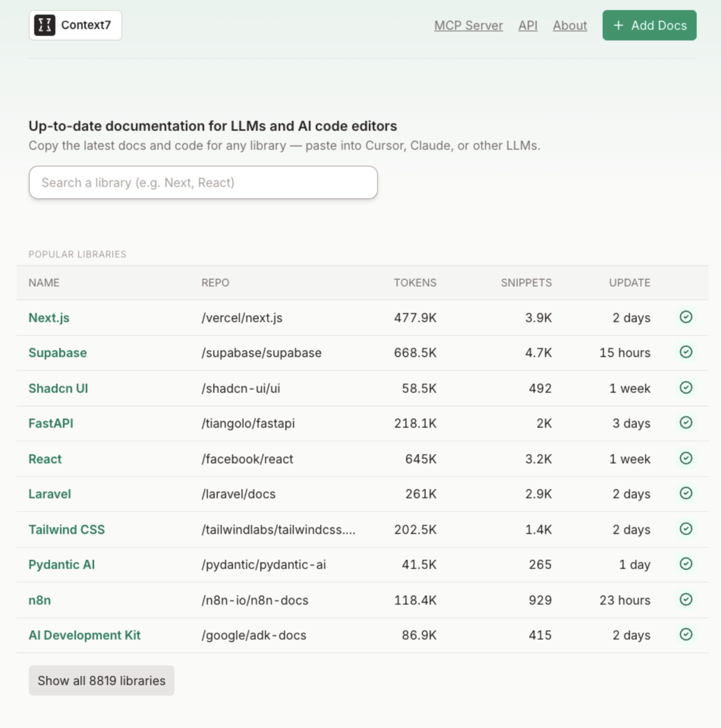Image resolution: width=721 pixels, height=728 pixels.
Task: Click the check-circle icon in Next.js row
Action: 686,317
